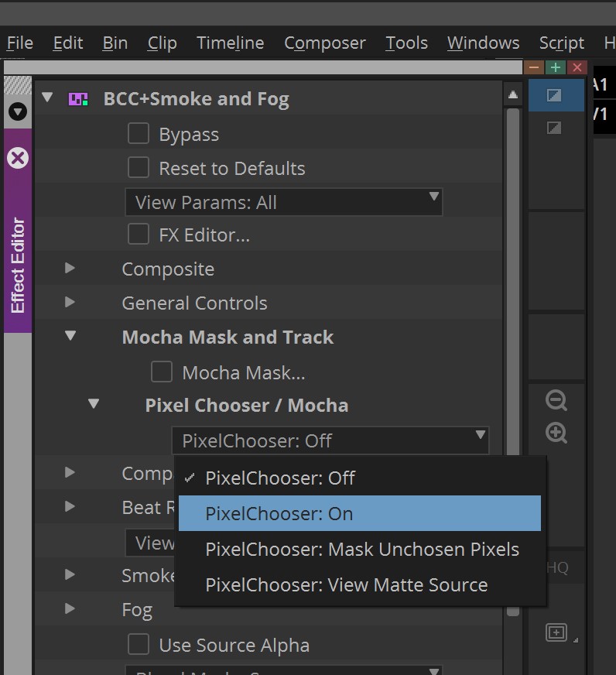This screenshot has width=616, height=675.
Task: Open the Windows menu
Action: coord(483,43)
